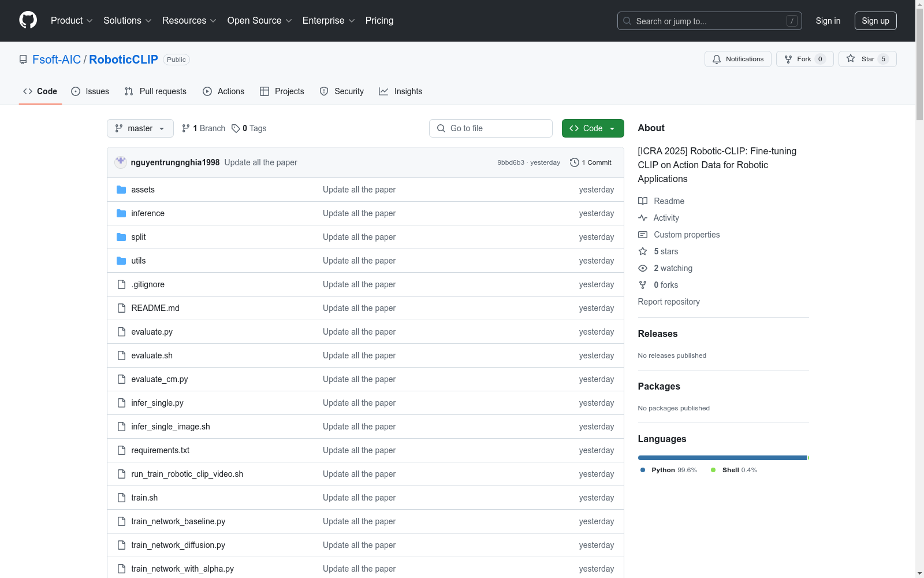Viewport: 924px width, 578px height.
Task: Switch to the Code tab
Action: pos(40,91)
